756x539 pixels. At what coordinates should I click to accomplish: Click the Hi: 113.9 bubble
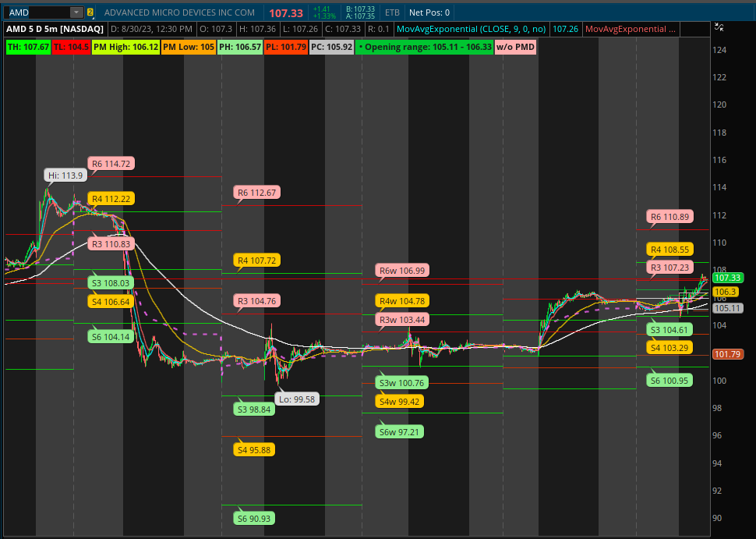[x=65, y=176]
